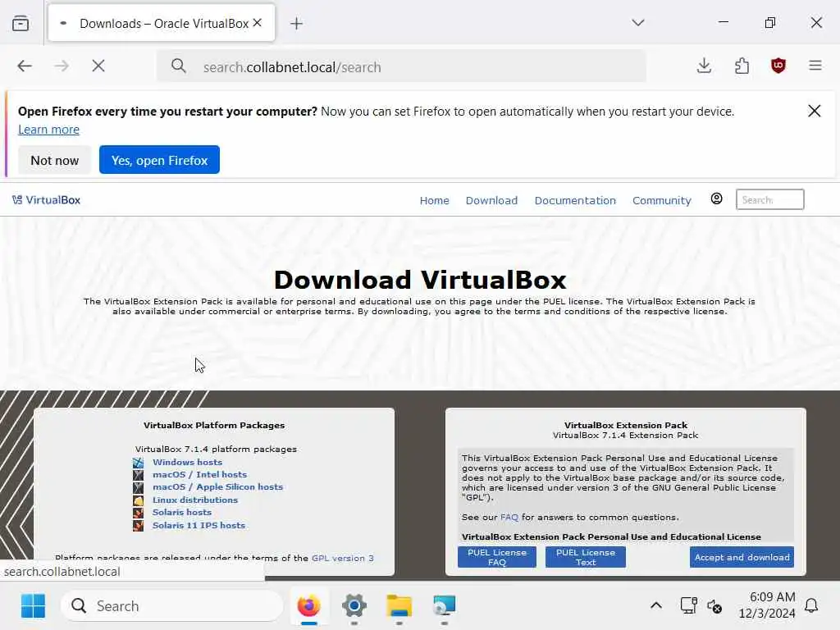Open the Solaris 11 IPS hosts link
The image size is (840, 630).
point(199,525)
